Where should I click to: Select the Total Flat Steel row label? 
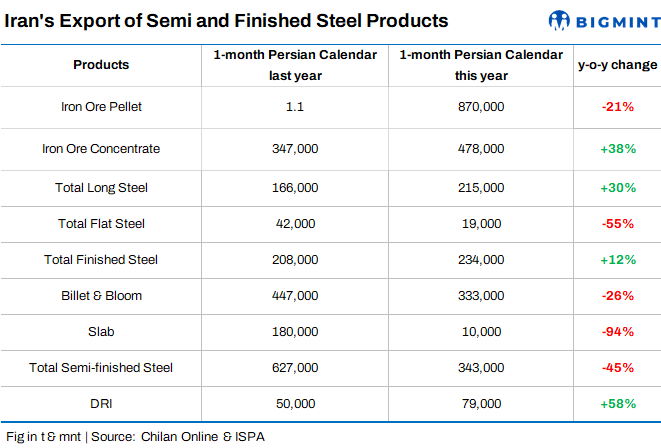pos(101,224)
